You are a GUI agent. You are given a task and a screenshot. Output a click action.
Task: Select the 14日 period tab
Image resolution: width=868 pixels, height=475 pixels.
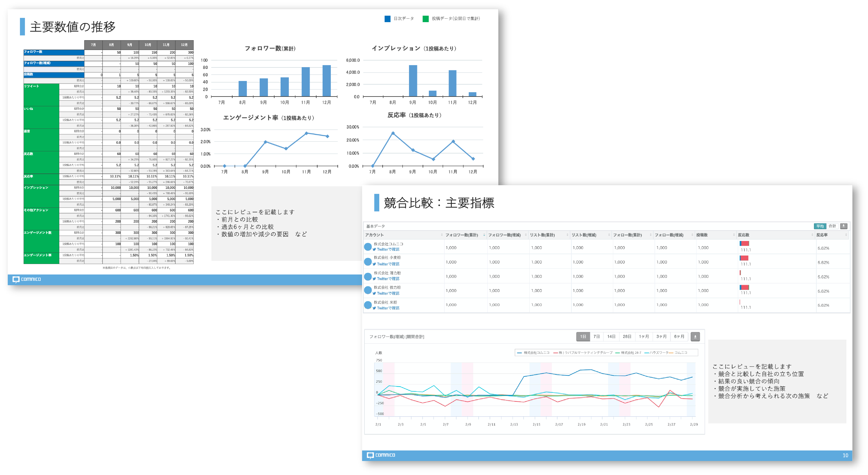(611, 336)
